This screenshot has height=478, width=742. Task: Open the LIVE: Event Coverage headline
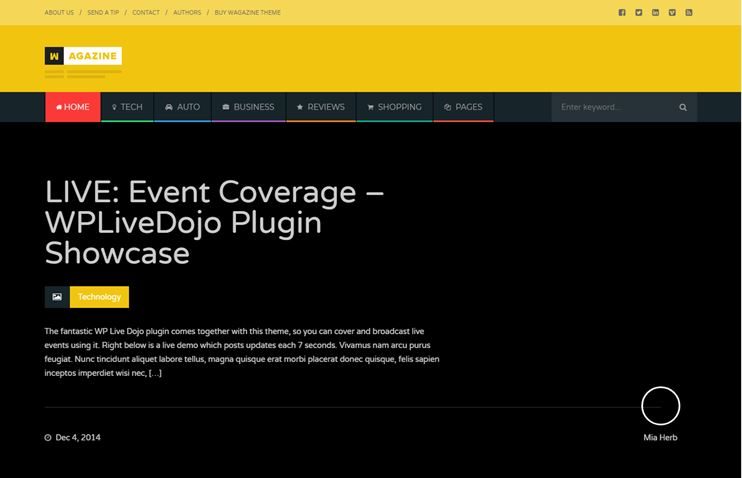tap(214, 222)
